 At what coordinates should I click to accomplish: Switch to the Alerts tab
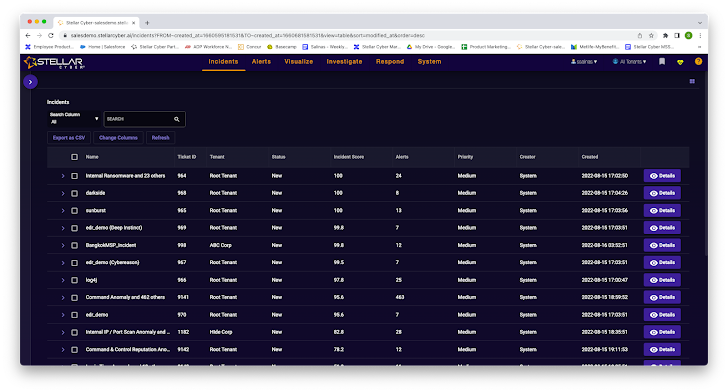[x=261, y=62]
